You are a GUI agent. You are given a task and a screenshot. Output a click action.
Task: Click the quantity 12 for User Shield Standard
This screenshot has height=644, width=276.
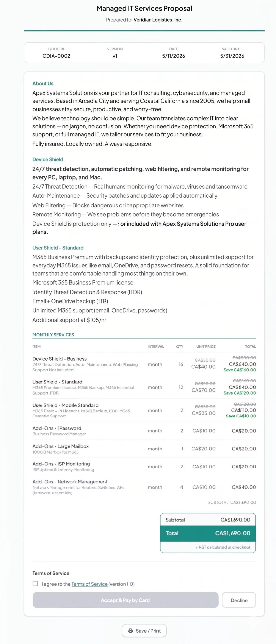click(x=181, y=387)
